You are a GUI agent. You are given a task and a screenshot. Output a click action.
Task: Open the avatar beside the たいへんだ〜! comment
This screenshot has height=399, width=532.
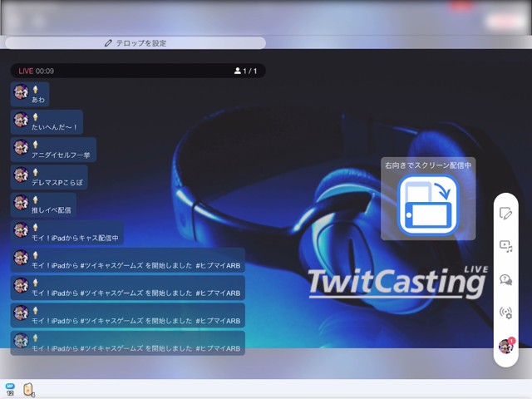[21, 120]
